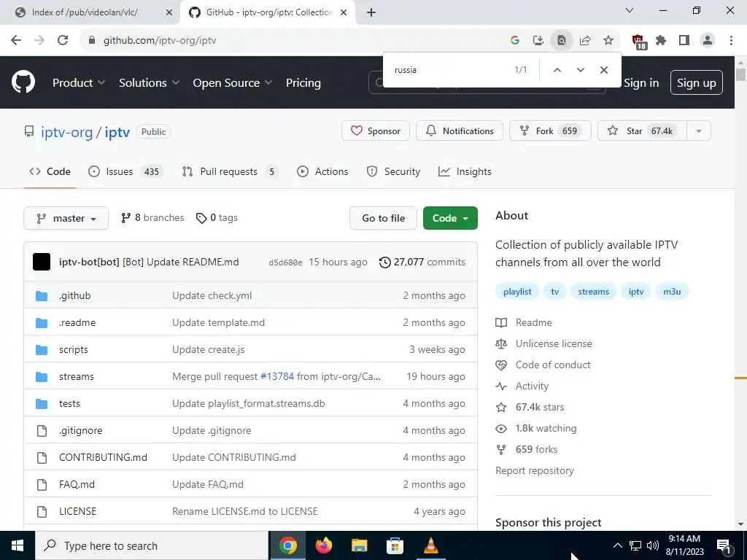The height and width of the screenshot is (560, 747).
Task: Close the find bar
Action: [x=603, y=70]
